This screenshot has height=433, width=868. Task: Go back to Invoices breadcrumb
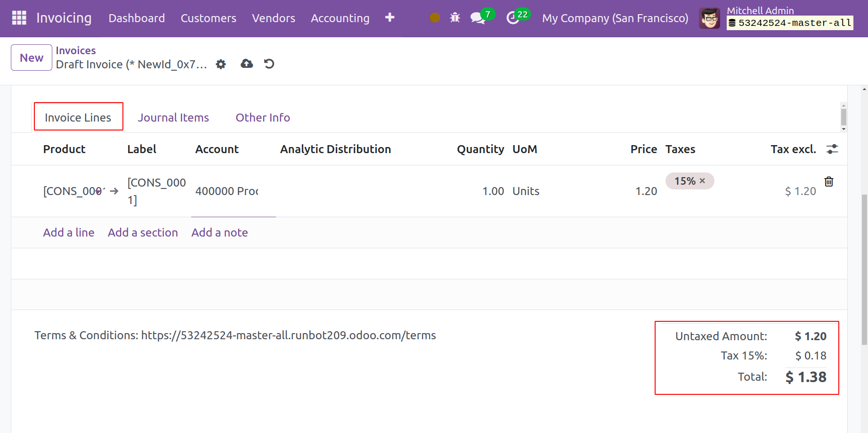coord(76,50)
